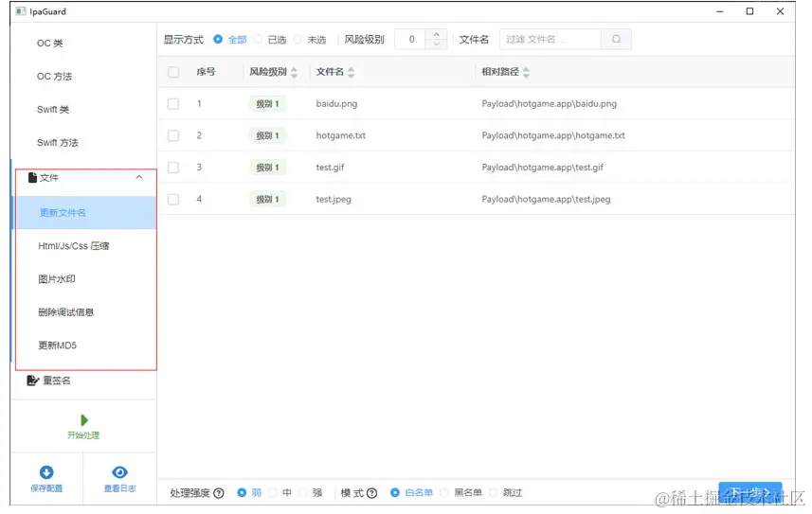Viewport: 812px width, 514px height.
Task: Click the 级别 1 tag in test.jpeg row
Action: tap(267, 200)
